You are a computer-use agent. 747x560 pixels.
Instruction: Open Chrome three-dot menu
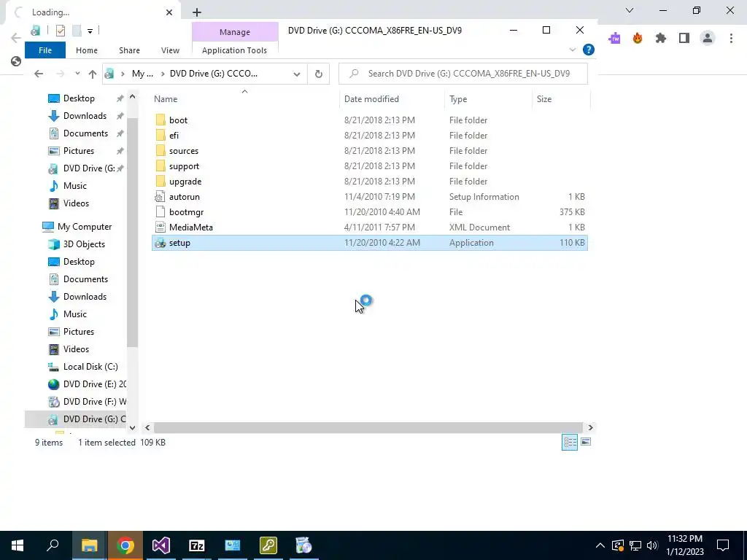click(x=731, y=38)
